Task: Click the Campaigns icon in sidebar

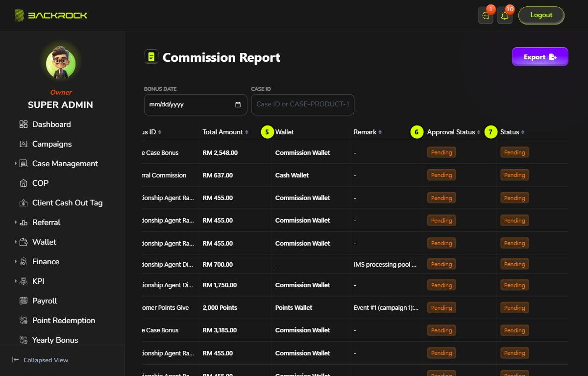Action: (x=23, y=144)
